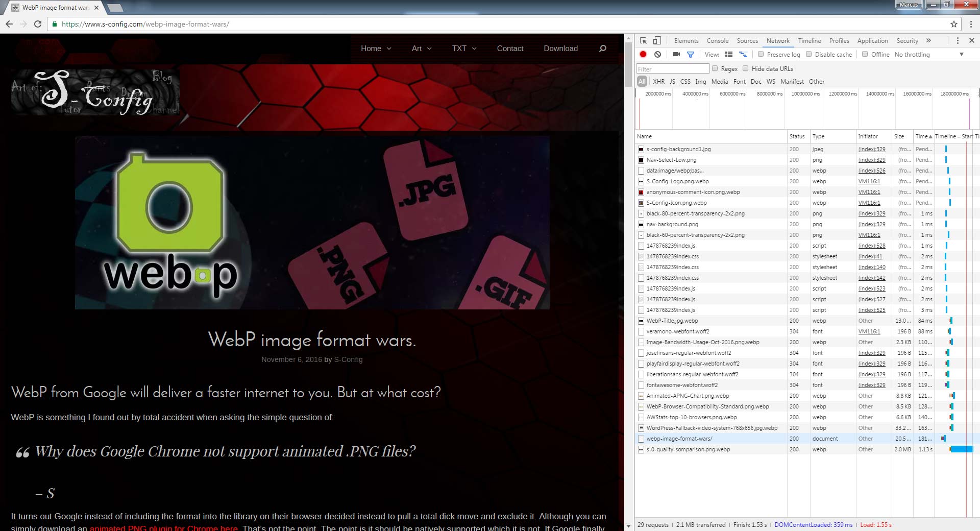Viewport: 980px width, 531px height.
Task: Filter requests by XHR type
Action: pos(659,82)
